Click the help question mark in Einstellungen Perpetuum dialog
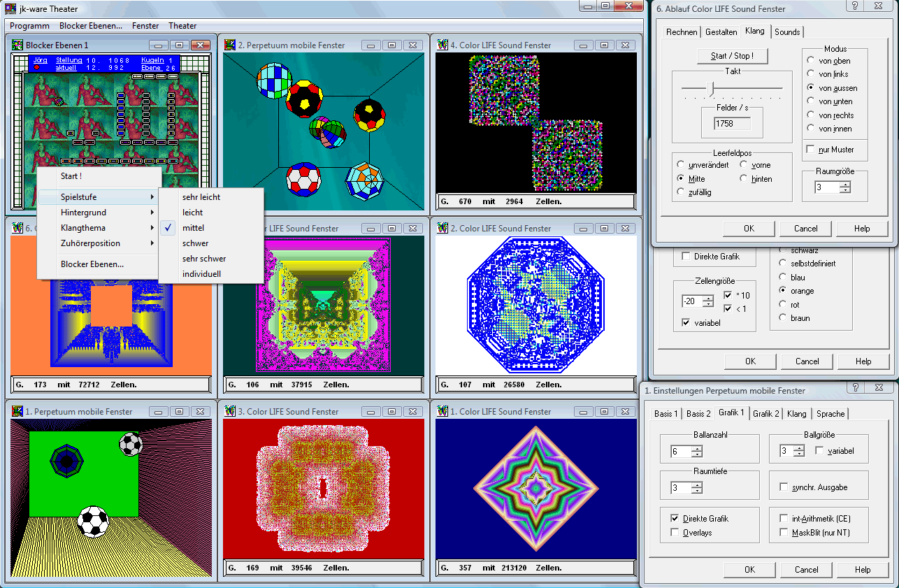Screen dimensions: 899x588 pos(854,388)
